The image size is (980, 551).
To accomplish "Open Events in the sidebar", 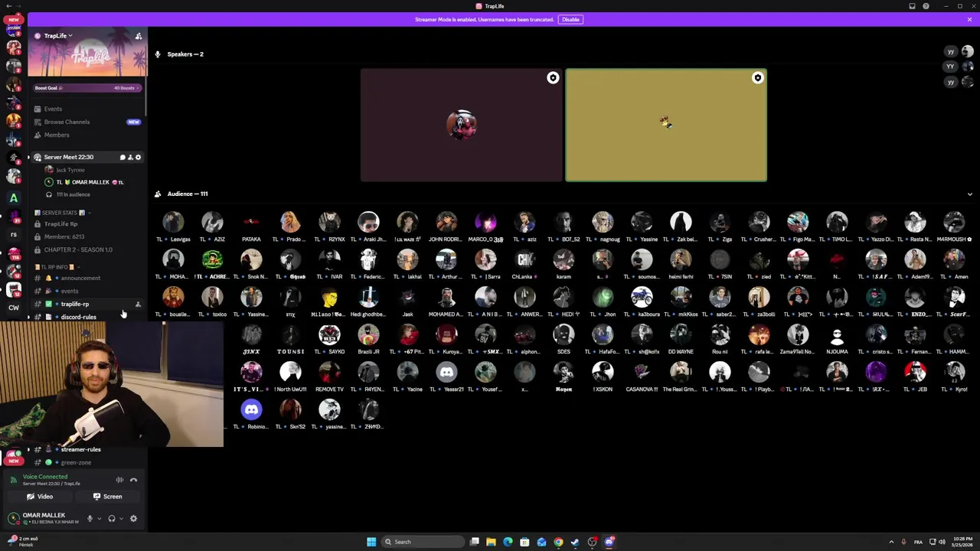I will coord(53,109).
